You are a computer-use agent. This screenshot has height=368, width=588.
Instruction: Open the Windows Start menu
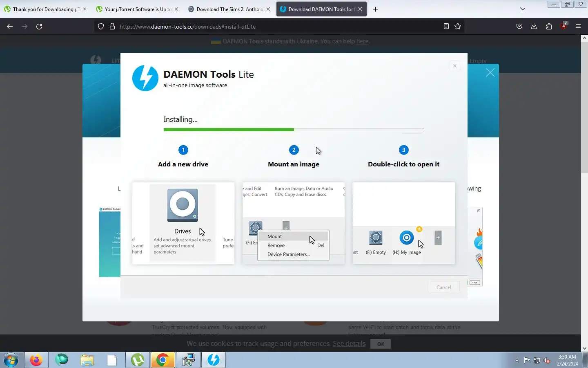(11, 360)
